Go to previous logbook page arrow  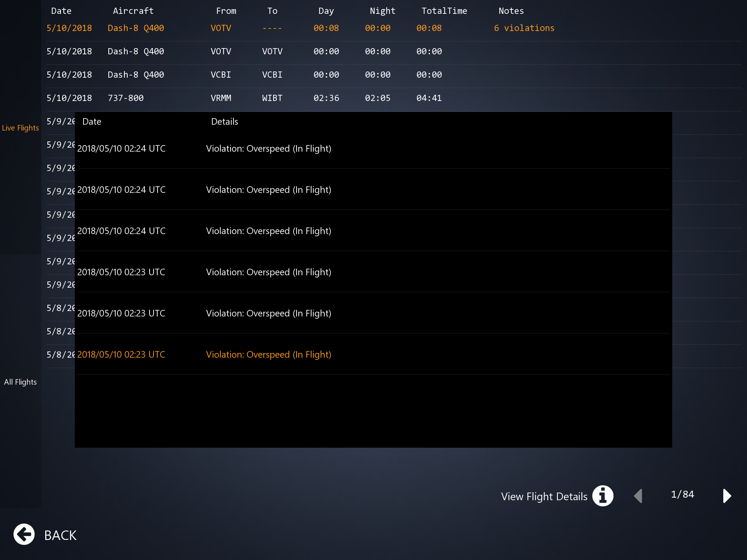tap(638, 496)
